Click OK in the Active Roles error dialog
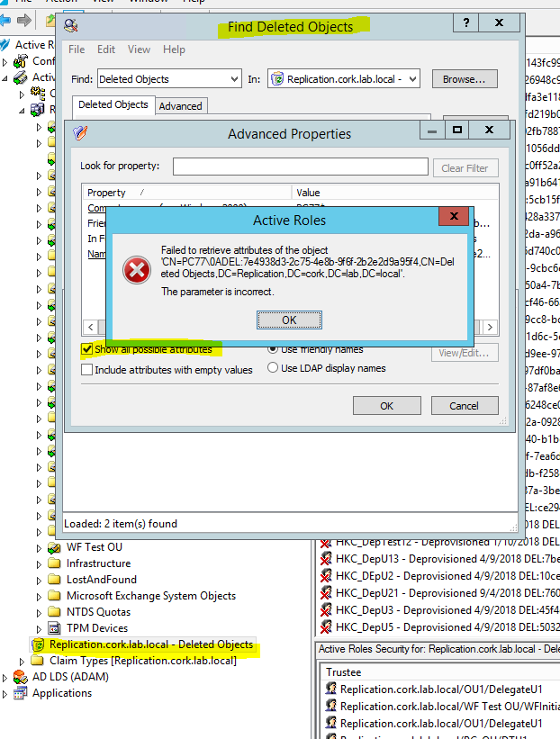 (289, 320)
